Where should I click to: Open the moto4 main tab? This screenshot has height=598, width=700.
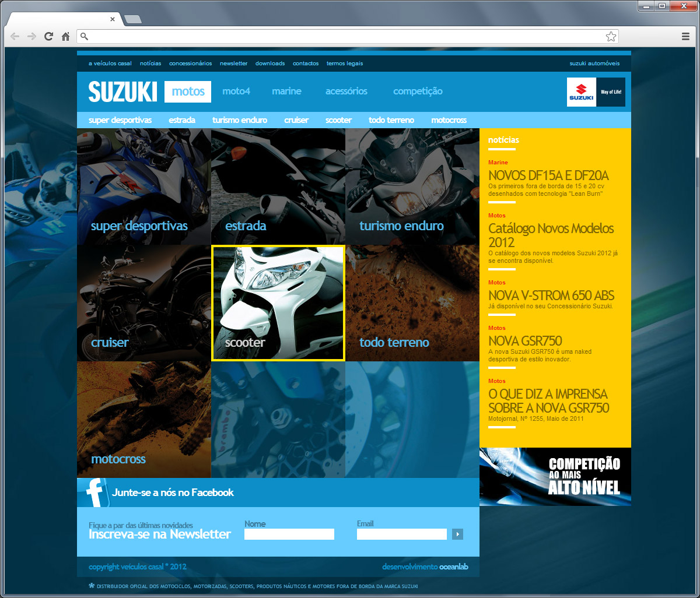(236, 92)
